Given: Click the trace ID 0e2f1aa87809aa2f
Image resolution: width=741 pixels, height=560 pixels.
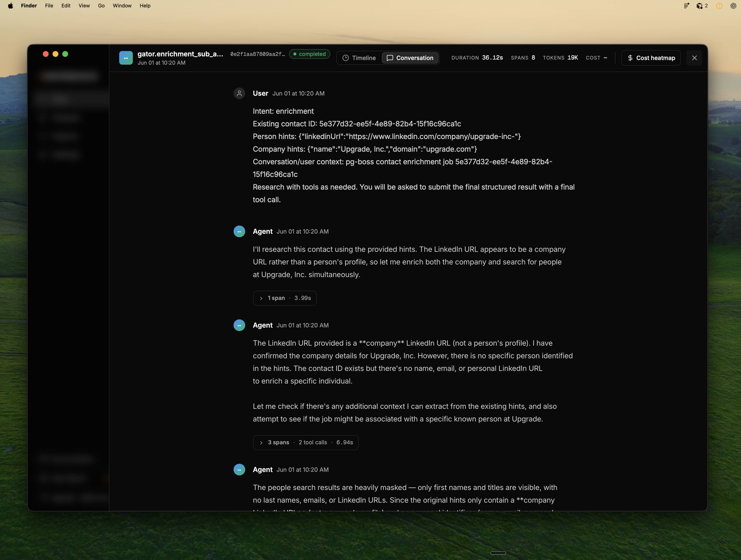Looking at the screenshot, I should (x=258, y=54).
